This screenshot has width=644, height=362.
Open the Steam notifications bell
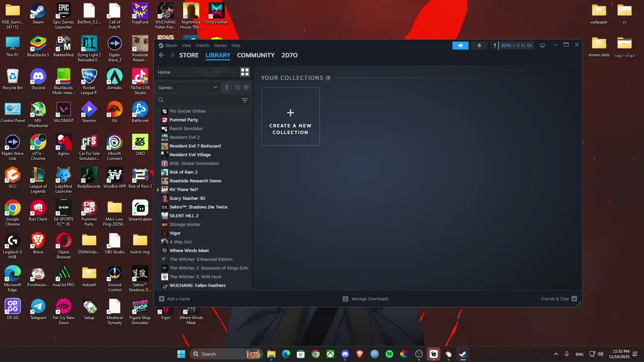(x=479, y=45)
